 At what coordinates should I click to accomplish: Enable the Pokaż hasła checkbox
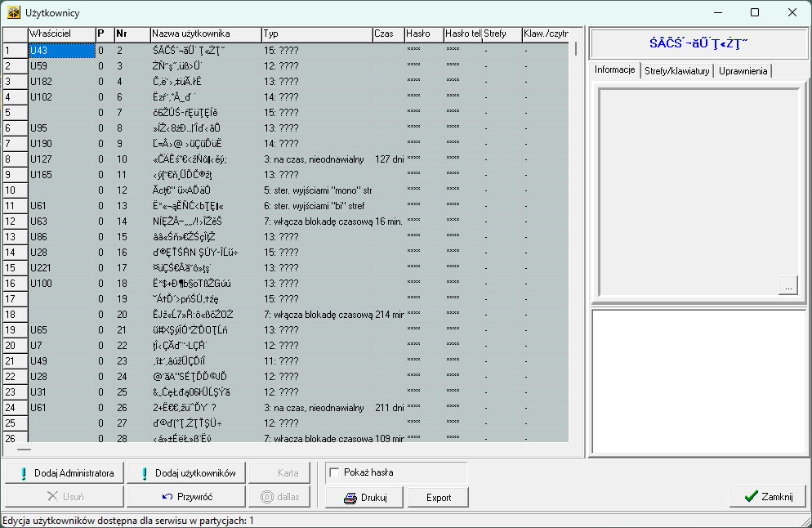pos(334,472)
